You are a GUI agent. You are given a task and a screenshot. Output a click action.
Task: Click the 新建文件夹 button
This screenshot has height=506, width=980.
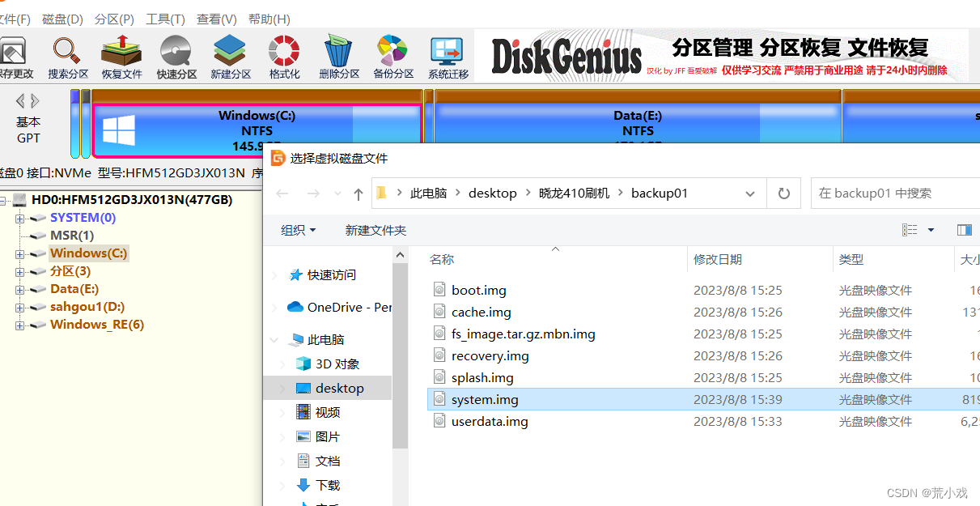(375, 231)
